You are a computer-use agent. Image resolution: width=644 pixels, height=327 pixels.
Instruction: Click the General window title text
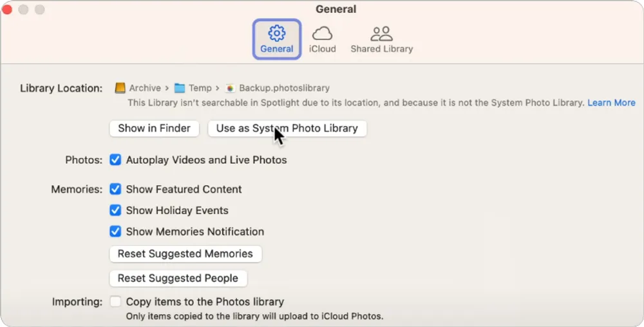(336, 9)
